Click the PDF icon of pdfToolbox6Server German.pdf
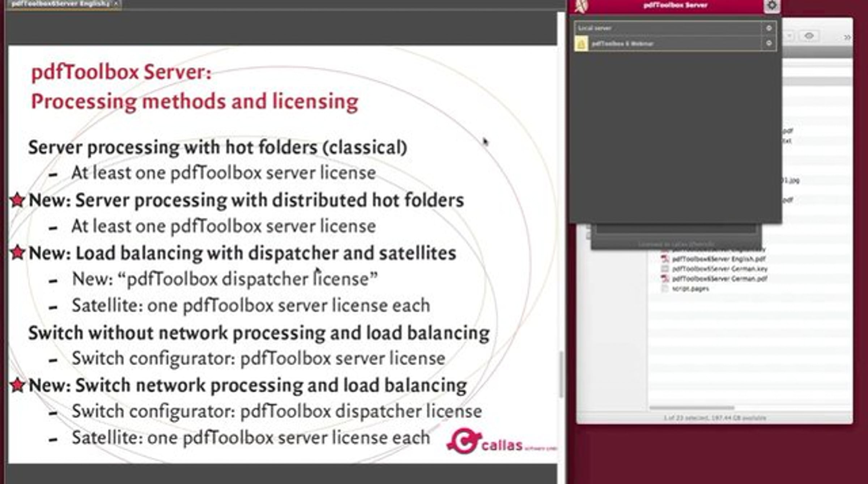The height and width of the screenshot is (484, 868). click(x=665, y=278)
